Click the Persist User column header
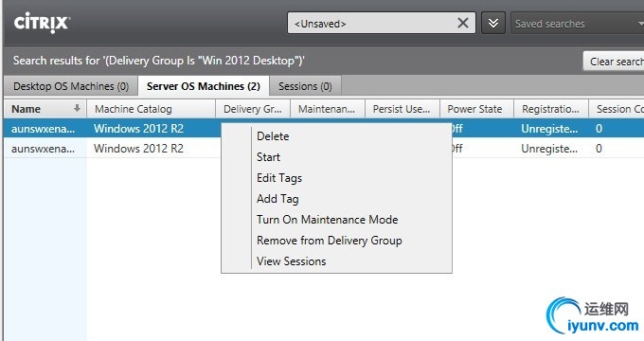This screenshot has width=644, height=341. click(402, 109)
